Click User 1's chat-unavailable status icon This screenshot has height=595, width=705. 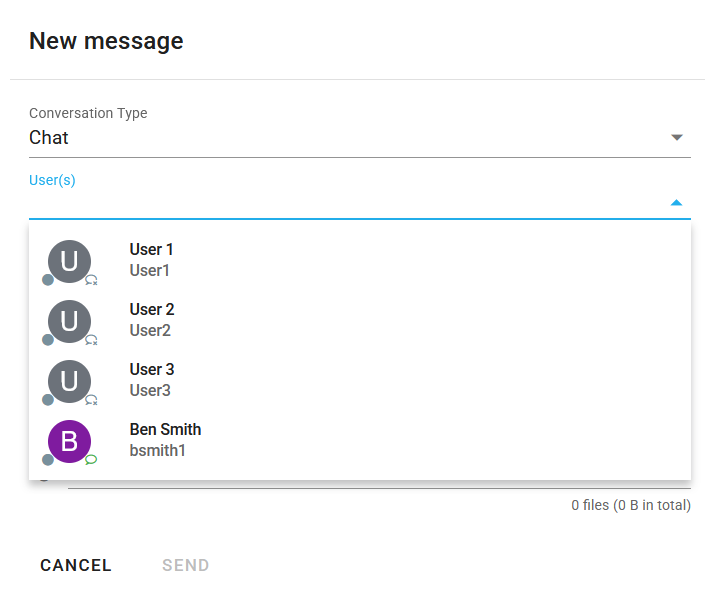91,280
